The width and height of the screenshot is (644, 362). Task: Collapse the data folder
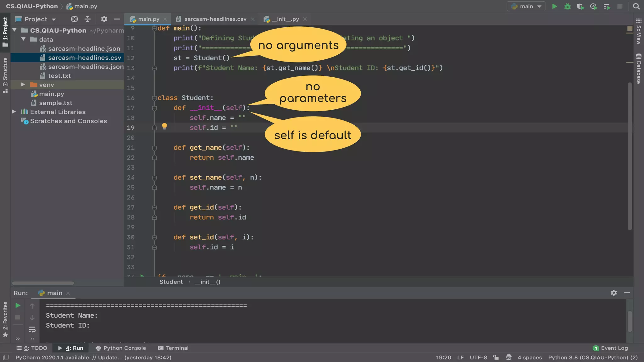24,39
